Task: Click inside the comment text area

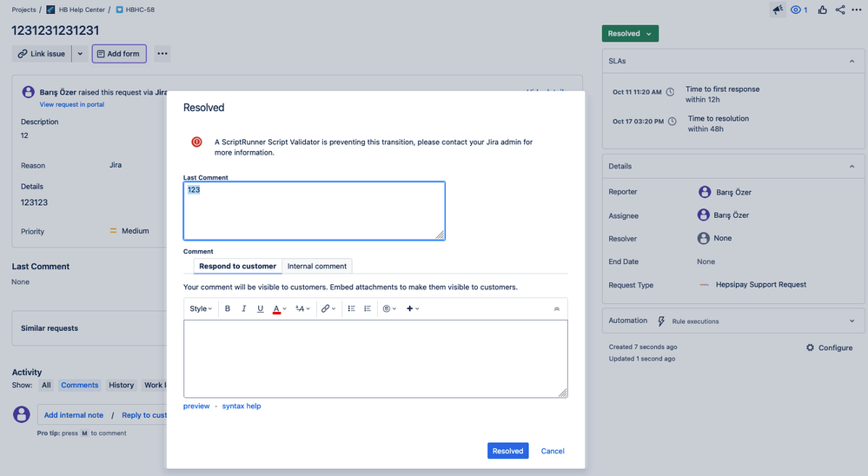Action: point(375,359)
